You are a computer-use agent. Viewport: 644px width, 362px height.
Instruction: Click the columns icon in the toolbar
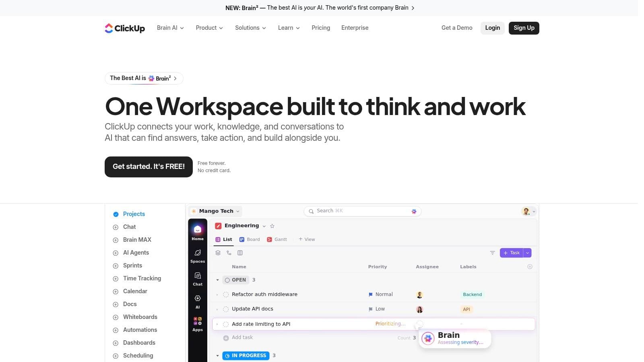click(x=240, y=253)
